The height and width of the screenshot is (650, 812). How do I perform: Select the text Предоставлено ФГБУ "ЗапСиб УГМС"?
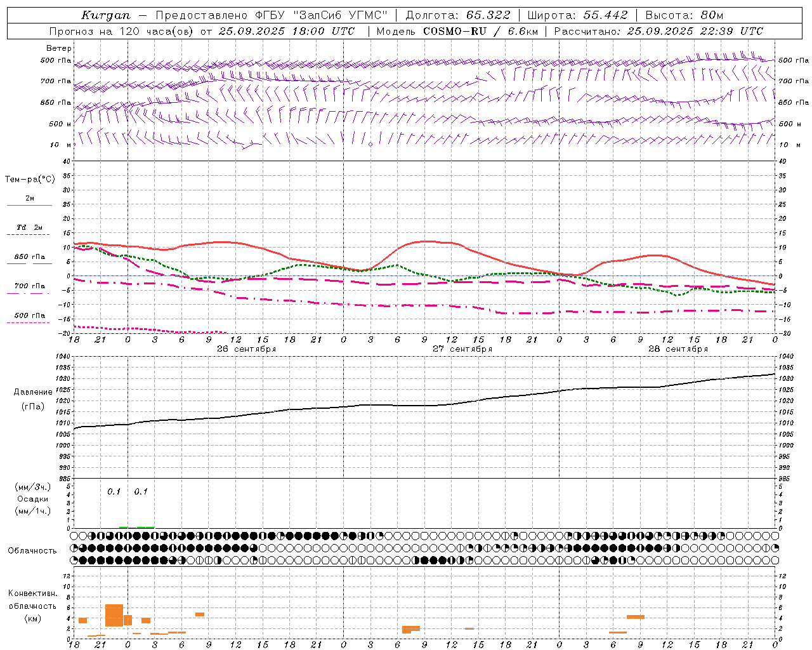(271, 15)
